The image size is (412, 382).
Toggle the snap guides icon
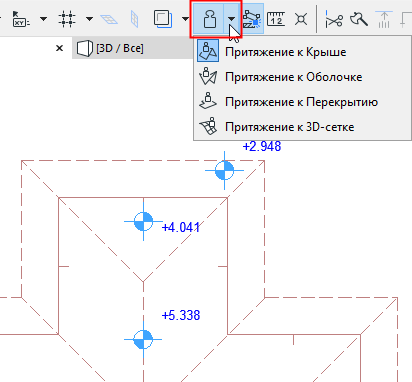[253, 19]
